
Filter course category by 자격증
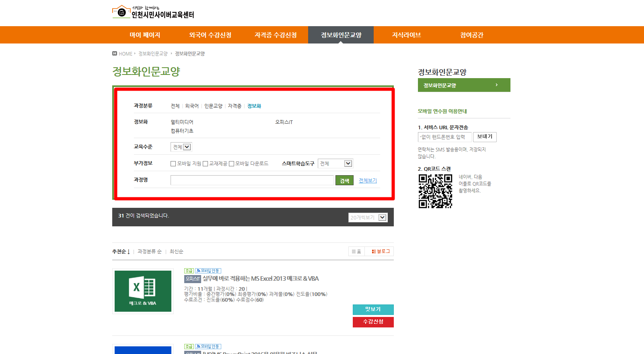pyautogui.click(x=235, y=106)
